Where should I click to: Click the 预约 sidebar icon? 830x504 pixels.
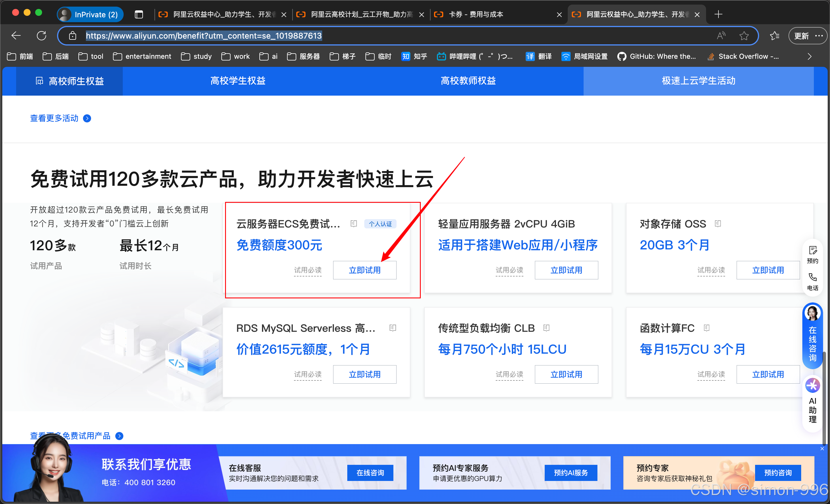click(x=812, y=255)
